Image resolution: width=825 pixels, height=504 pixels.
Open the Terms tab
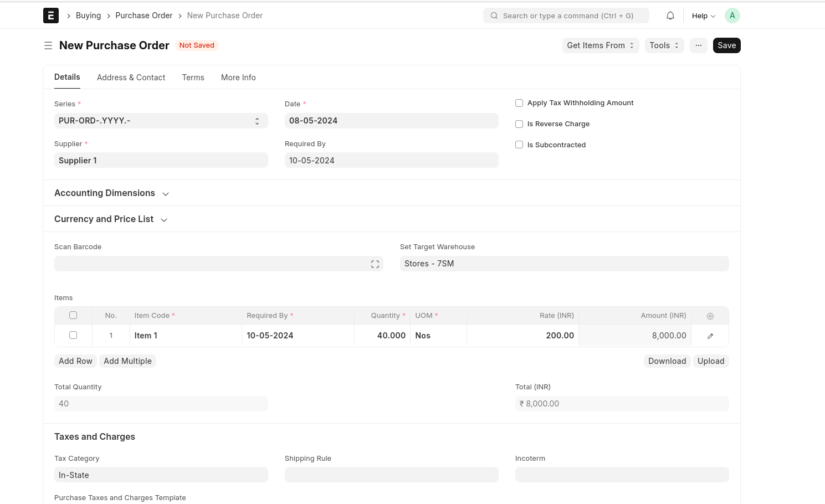pyautogui.click(x=193, y=78)
